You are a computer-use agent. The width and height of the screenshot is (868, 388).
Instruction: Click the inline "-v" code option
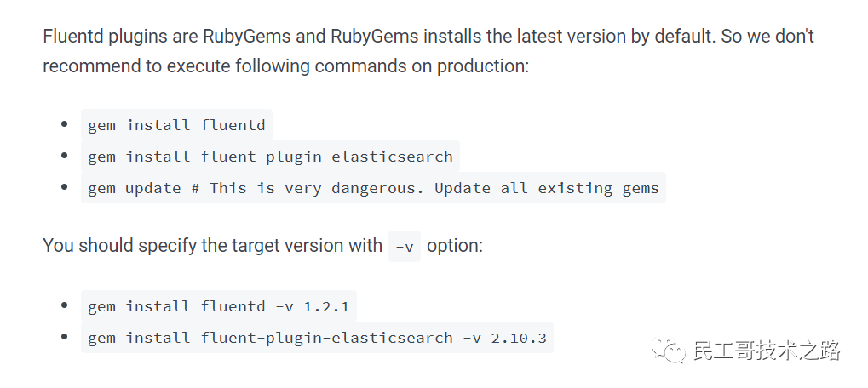tap(405, 247)
